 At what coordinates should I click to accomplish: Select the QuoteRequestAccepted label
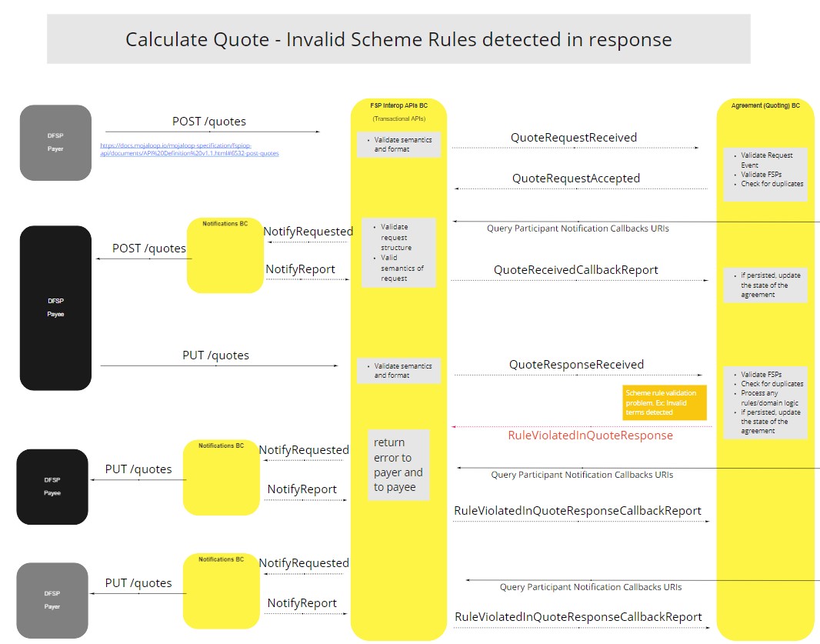pos(574,178)
